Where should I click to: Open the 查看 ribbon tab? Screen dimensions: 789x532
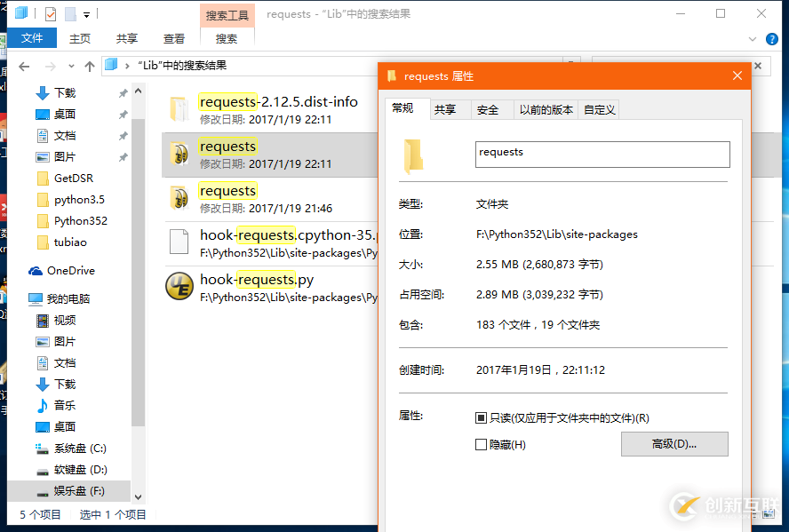174,38
